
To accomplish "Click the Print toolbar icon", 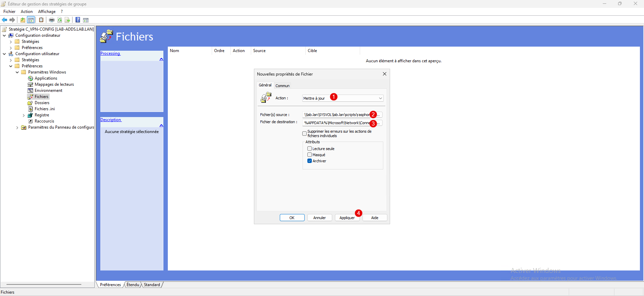I will 52,20.
